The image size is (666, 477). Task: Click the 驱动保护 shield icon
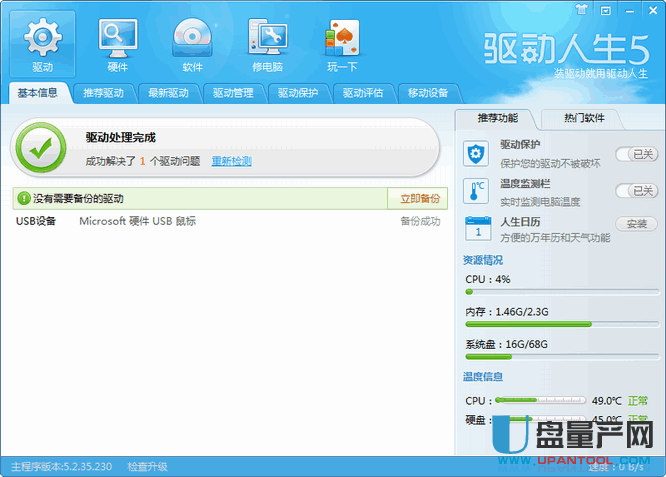point(476,153)
